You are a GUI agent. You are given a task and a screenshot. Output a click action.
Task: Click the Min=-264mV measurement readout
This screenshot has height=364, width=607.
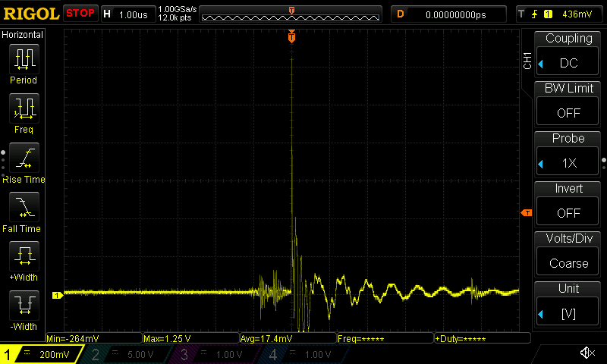click(94, 338)
